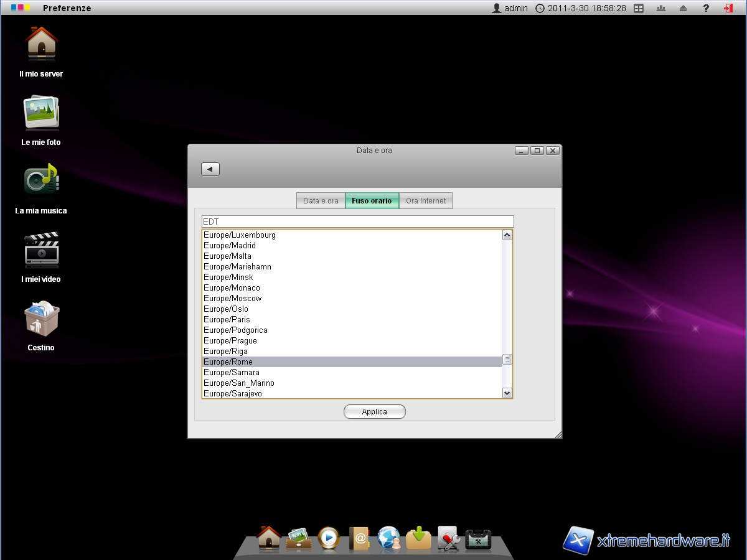Viewport: 747px width, 560px height.
Task: Click the media player dock icon
Action: click(x=329, y=538)
